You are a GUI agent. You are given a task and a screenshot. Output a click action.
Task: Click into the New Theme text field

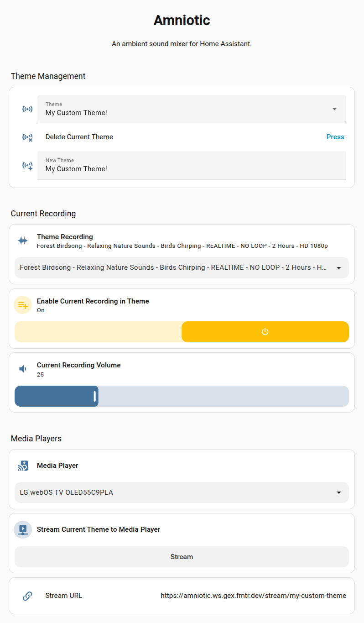point(192,165)
